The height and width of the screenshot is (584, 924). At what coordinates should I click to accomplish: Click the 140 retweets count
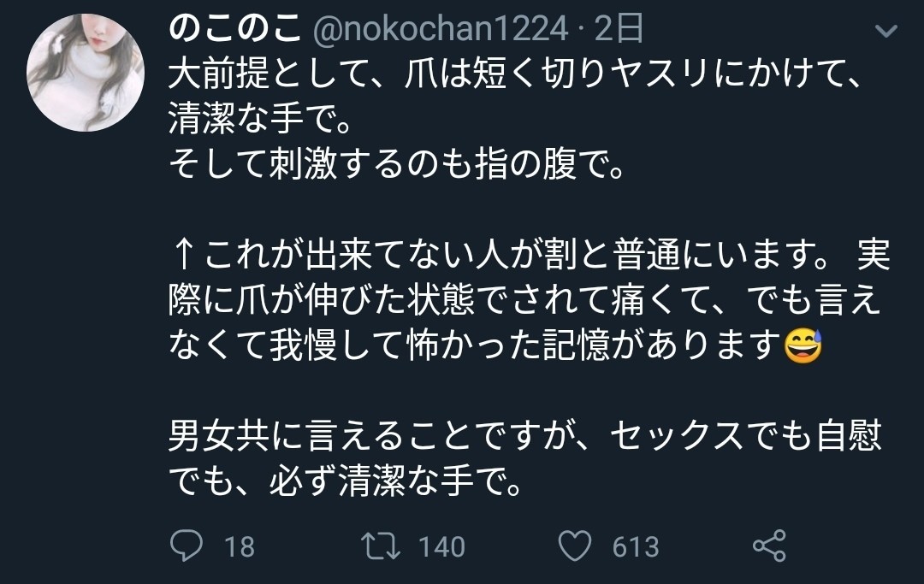click(x=441, y=546)
